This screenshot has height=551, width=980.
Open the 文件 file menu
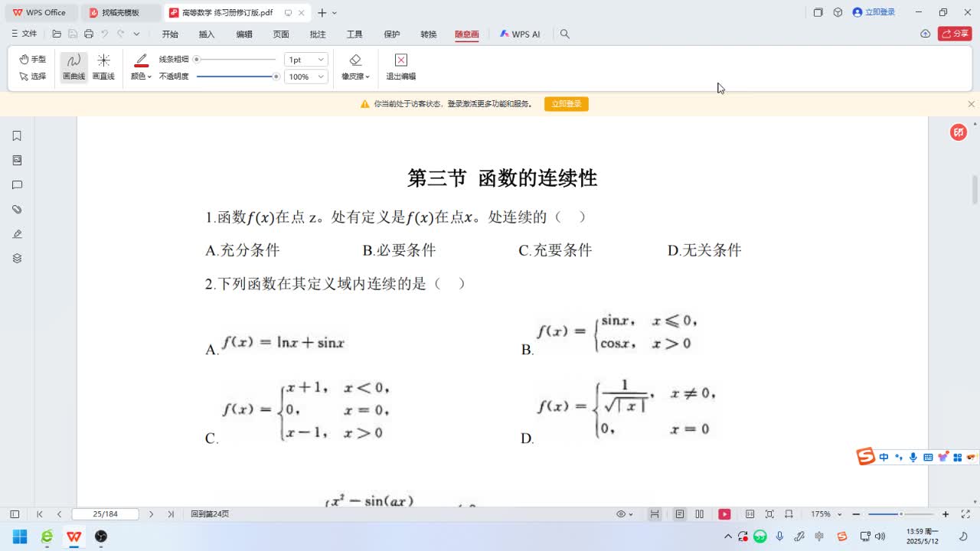[x=24, y=34]
